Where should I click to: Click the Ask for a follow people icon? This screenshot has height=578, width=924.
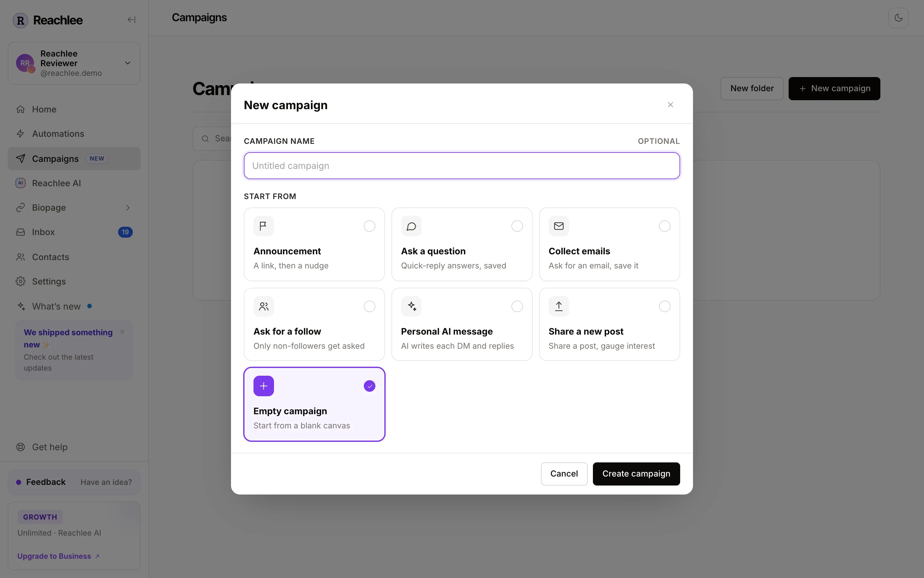(263, 306)
